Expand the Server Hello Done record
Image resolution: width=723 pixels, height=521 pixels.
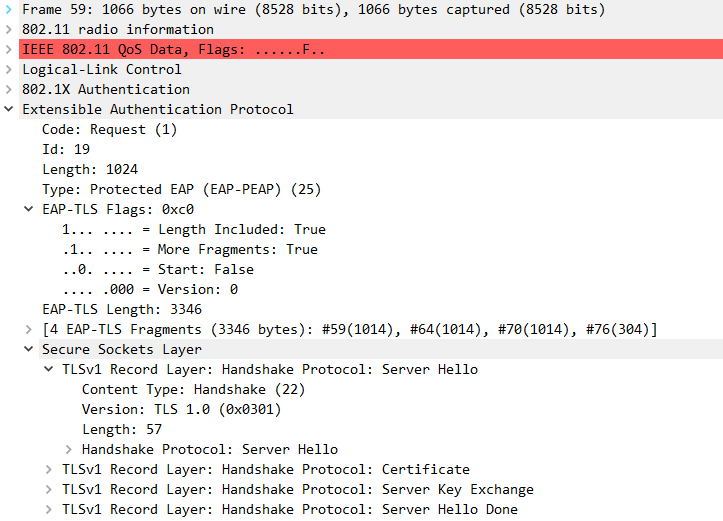click(49, 509)
